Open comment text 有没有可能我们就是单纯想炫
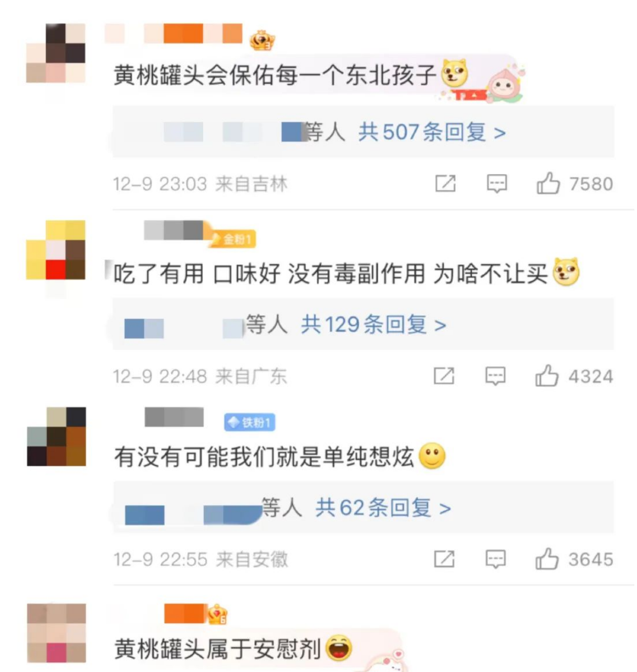Viewport: 637px width, 672px height. point(264,456)
